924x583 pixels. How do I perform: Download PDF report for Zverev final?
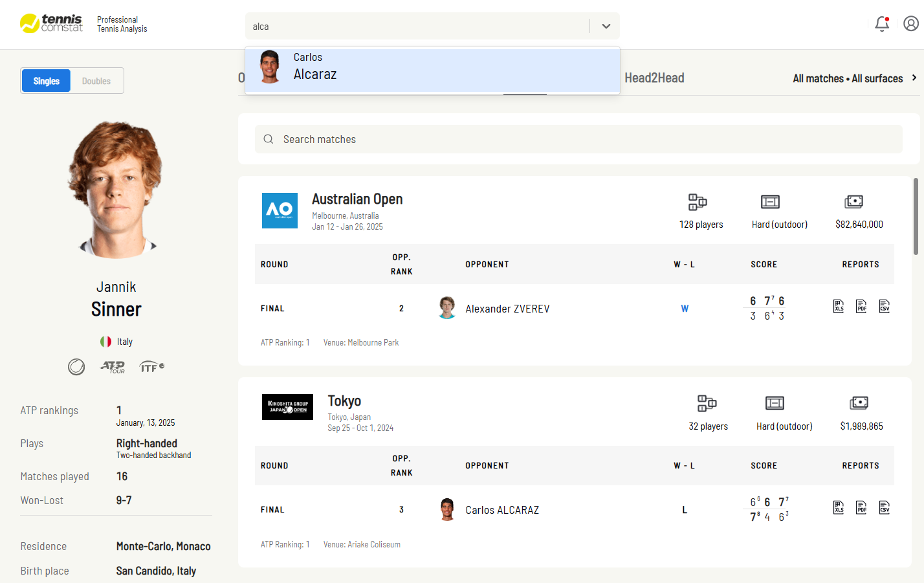(861, 306)
